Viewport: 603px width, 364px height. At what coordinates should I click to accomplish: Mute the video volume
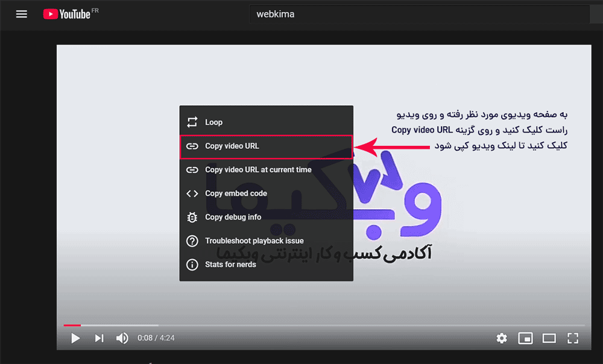pyautogui.click(x=122, y=338)
